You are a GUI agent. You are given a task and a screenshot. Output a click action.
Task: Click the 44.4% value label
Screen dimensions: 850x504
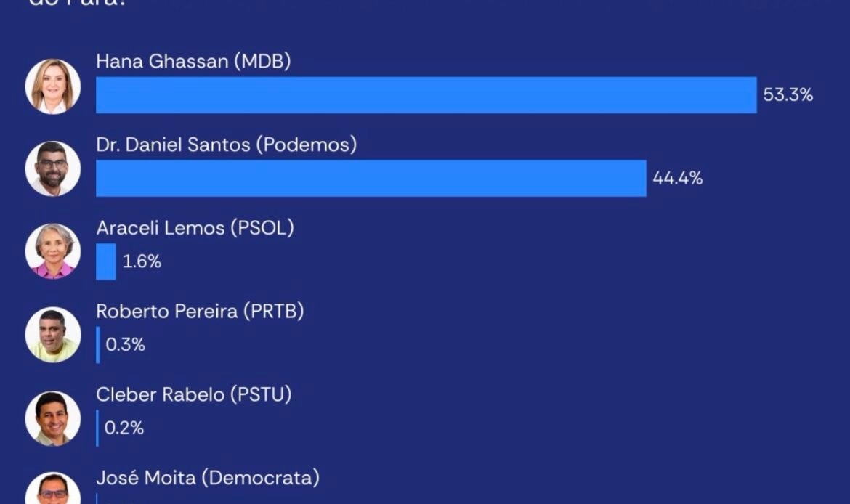click(x=678, y=179)
